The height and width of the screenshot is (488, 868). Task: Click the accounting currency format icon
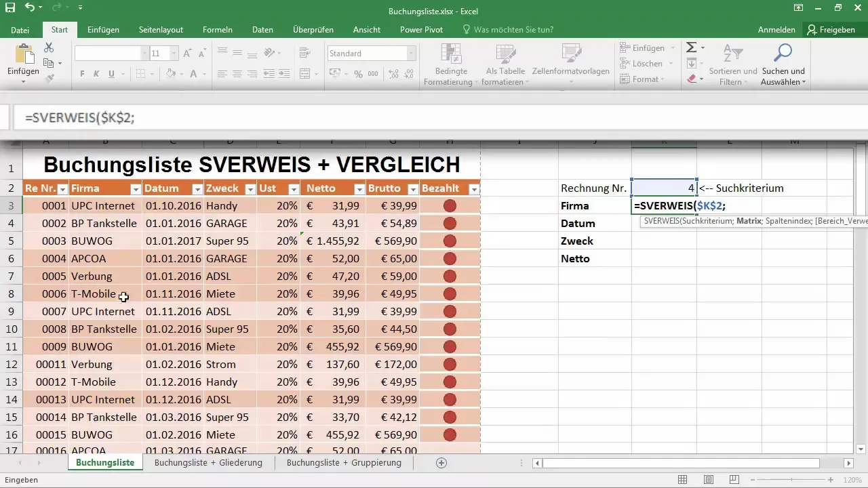(334, 74)
